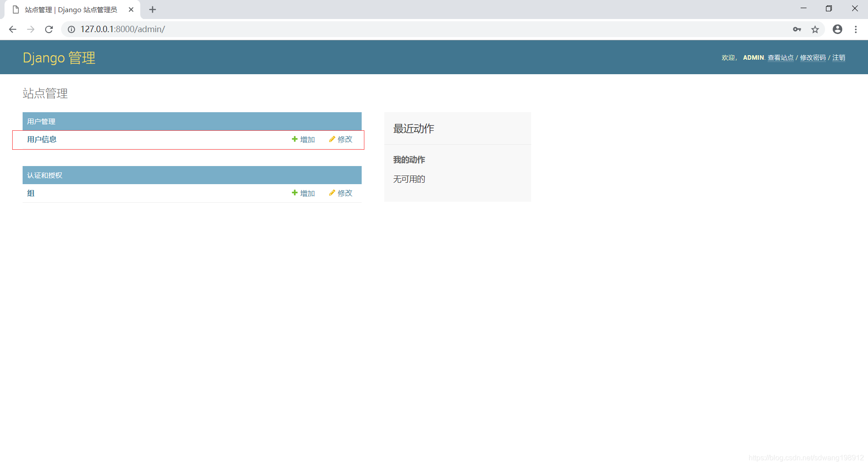Image resolution: width=868 pixels, height=466 pixels.
Task: Click the 无可用的 text
Action: click(409, 179)
